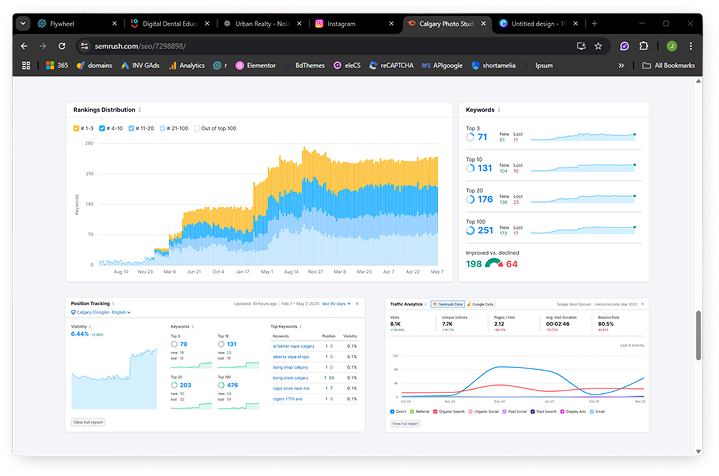The height and width of the screenshot is (476, 719).
Task: Select the Google Data tab
Action: coord(480,304)
